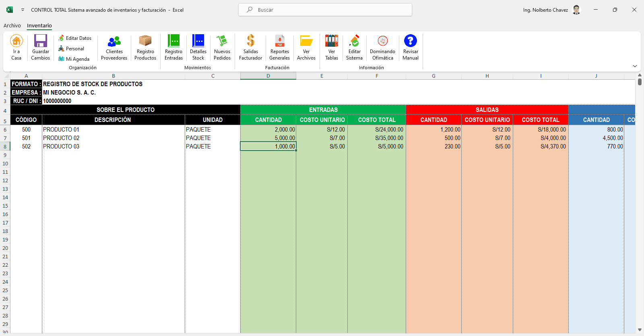Open Salidas Facturador dollar icon
The width and height of the screenshot is (644, 336).
(251, 41)
